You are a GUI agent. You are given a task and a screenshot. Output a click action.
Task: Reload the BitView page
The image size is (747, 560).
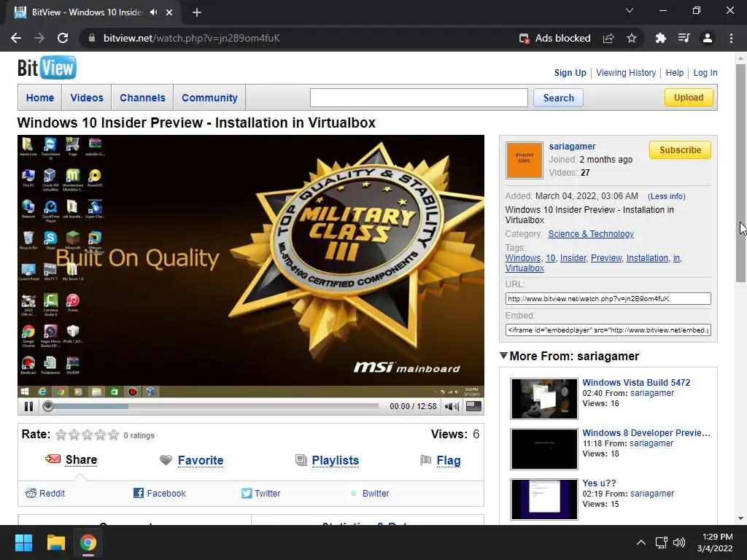pos(63,38)
